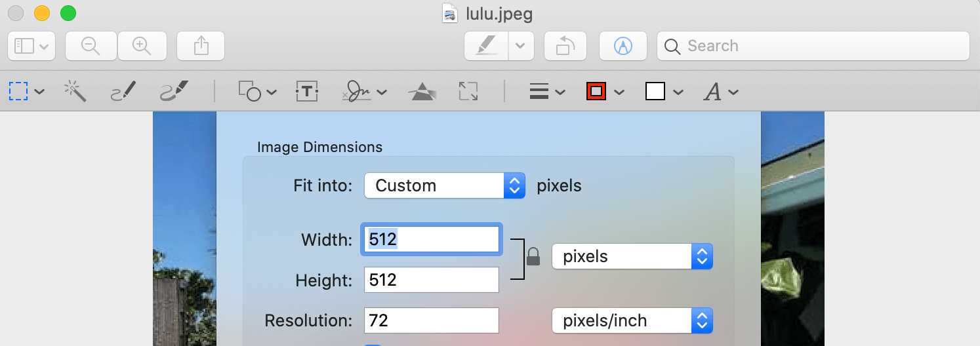Select the Instant Alpha magic wand tool
Image resolution: width=980 pixels, height=346 pixels.
tap(75, 92)
